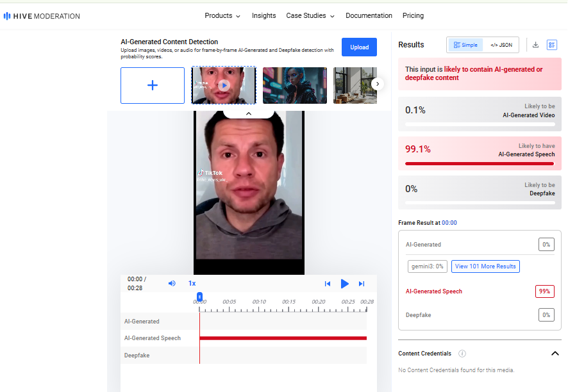This screenshot has width=568, height=392.
Task: Click the AI-Generated timeline row label
Action: [x=142, y=322]
